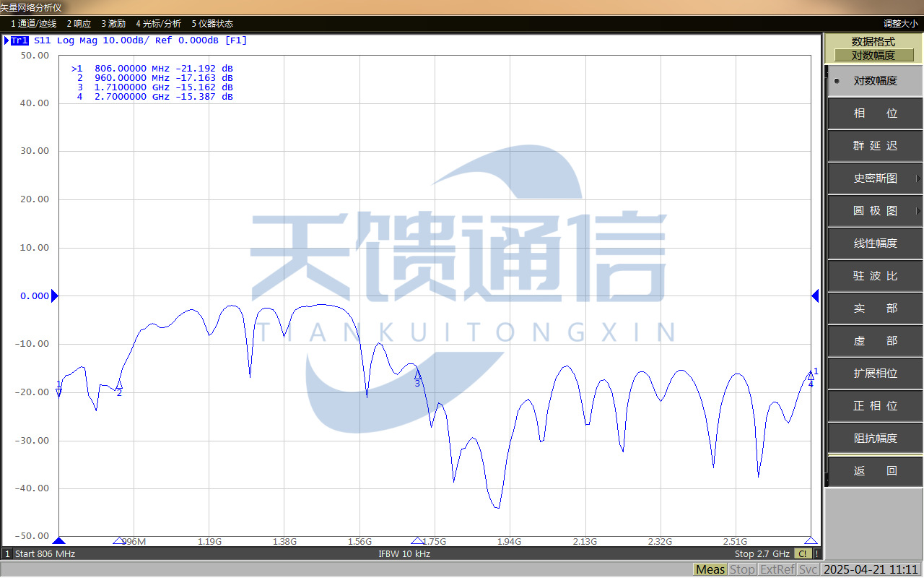Viewport: 924px width, 578px height.
Task: Click the 2025-04-21 11:11 clock
Action: point(872,569)
